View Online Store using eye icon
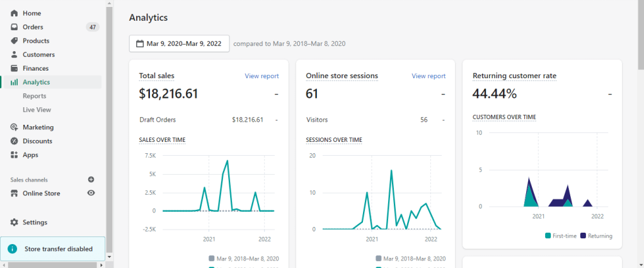 point(91,194)
